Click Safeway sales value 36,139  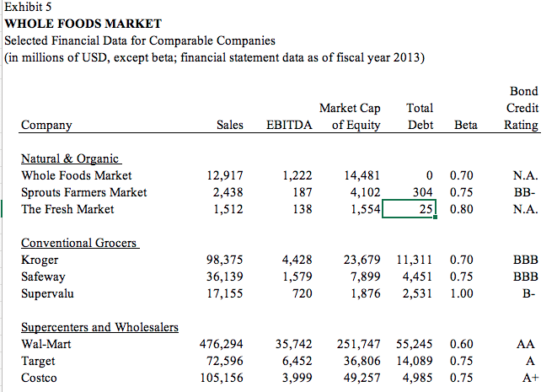[x=225, y=277]
